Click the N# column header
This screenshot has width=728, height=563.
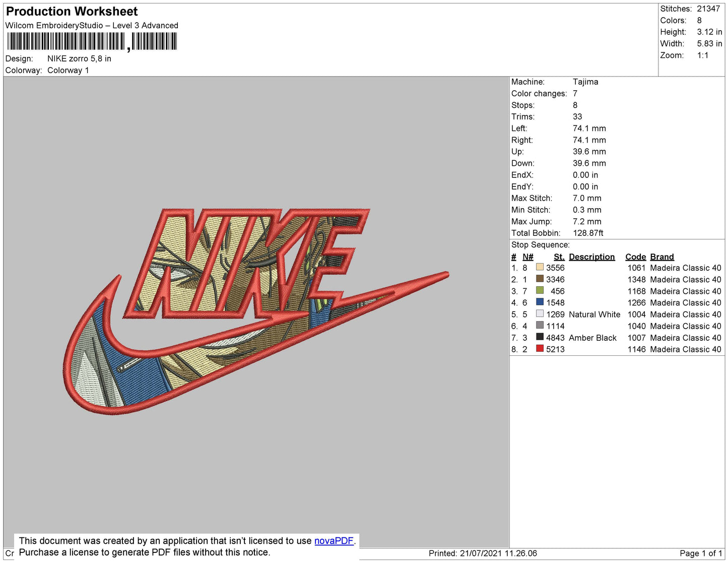527,257
